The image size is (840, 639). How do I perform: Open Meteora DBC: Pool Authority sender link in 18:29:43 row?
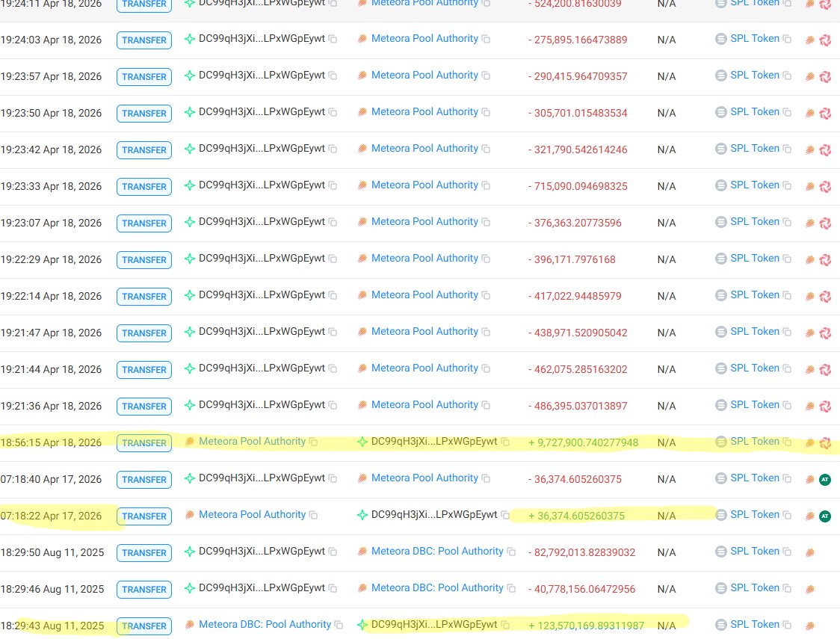[265, 625]
